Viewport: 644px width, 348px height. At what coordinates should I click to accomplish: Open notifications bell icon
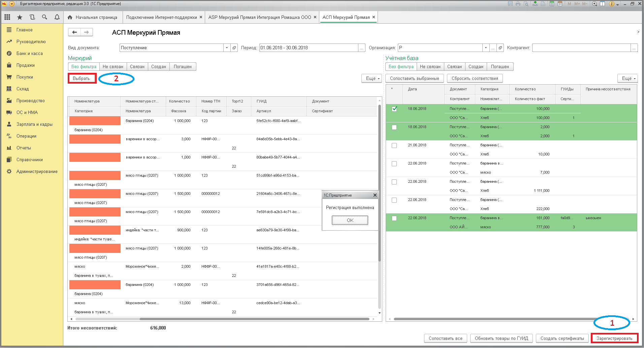point(57,17)
